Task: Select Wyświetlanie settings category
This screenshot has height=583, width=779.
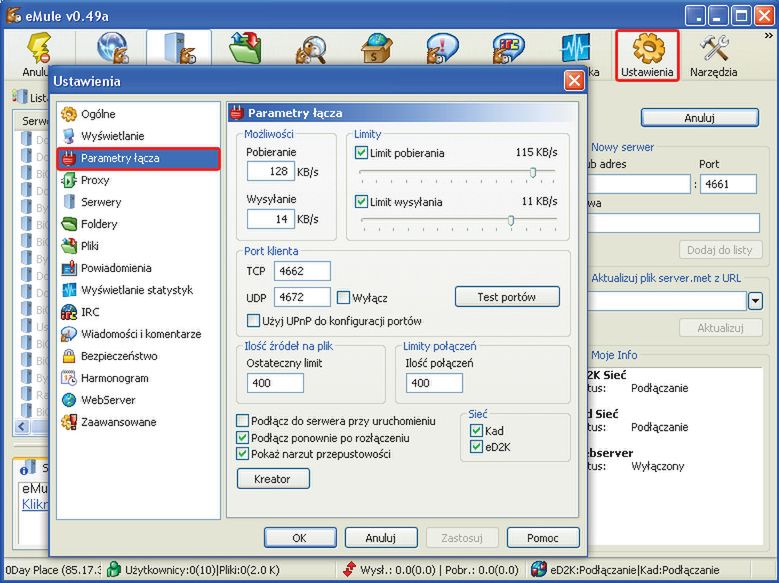Action: click(138, 136)
